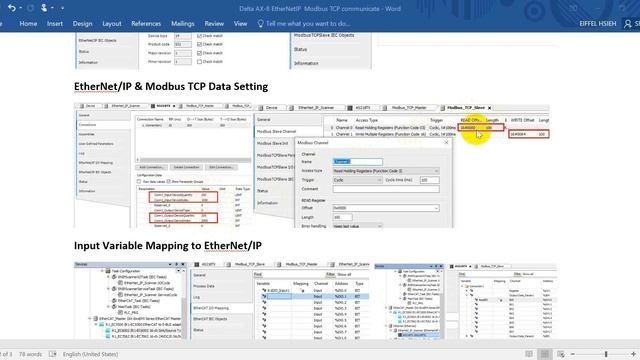The width and height of the screenshot is (640, 360).
Task: Click the page number indicator in status bar
Action: click(6, 354)
